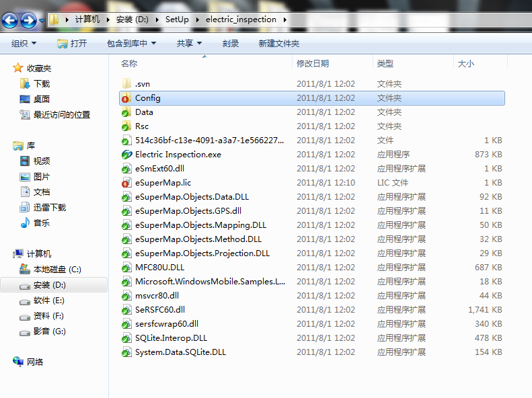The image size is (532, 398).
Task: Go to 安装 (D:) in address bar
Action: [x=132, y=19]
